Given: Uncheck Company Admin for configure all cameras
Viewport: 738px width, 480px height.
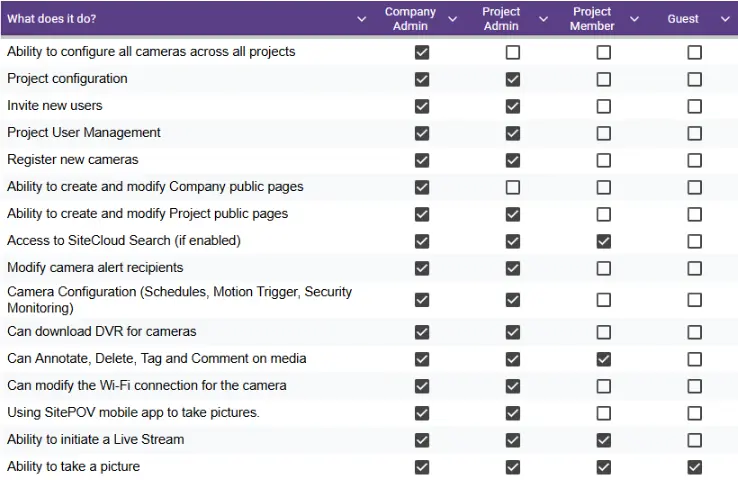Looking at the screenshot, I should [x=422, y=52].
